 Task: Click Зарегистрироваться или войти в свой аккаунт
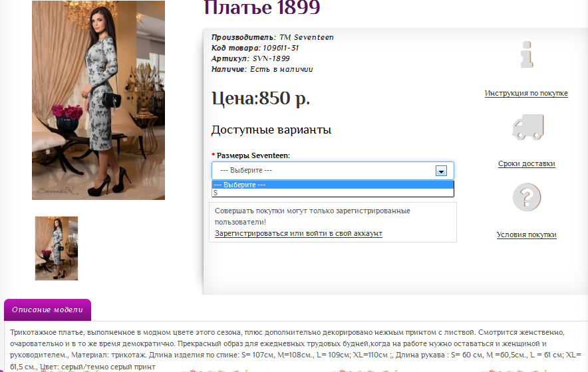click(x=299, y=233)
